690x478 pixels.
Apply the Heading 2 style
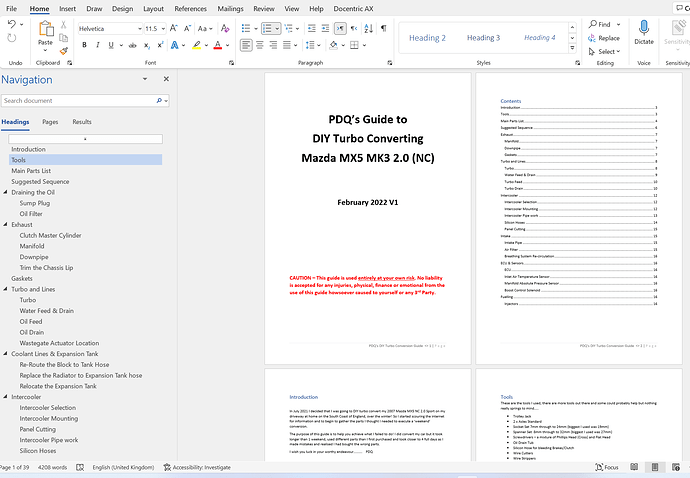pos(427,38)
